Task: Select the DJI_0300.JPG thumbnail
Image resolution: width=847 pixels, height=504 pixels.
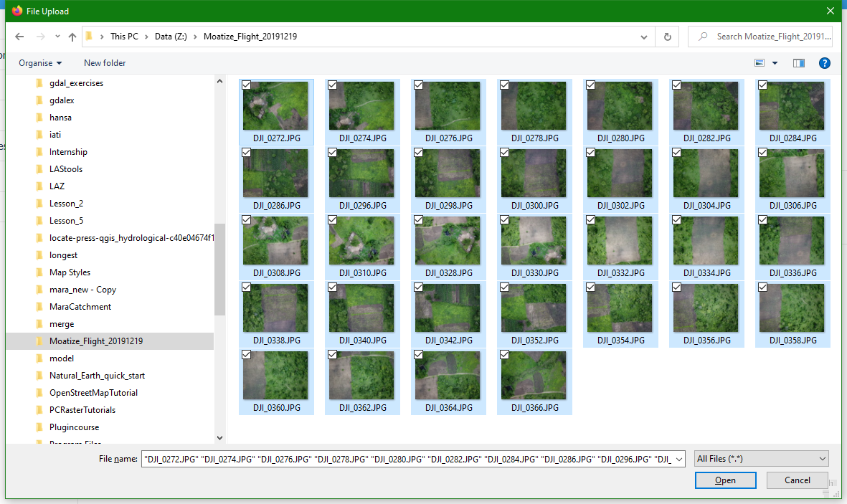Action: (534, 173)
